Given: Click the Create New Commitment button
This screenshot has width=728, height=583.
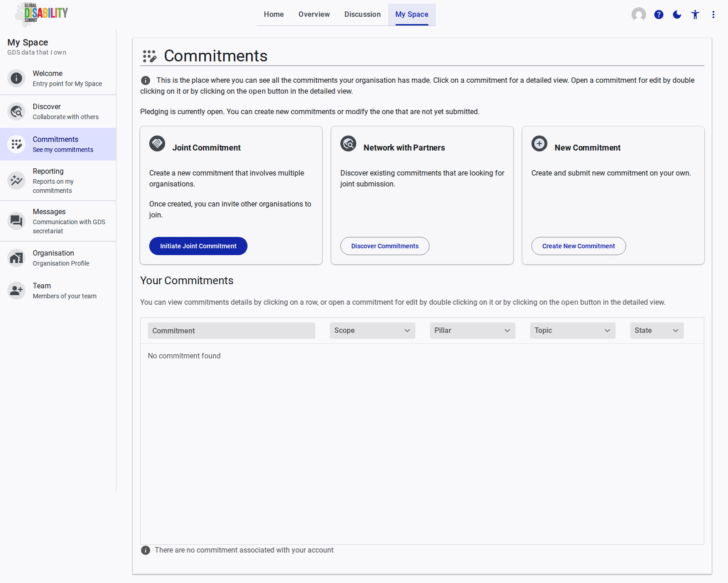Looking at the screenshot, I should pos(578,246).
